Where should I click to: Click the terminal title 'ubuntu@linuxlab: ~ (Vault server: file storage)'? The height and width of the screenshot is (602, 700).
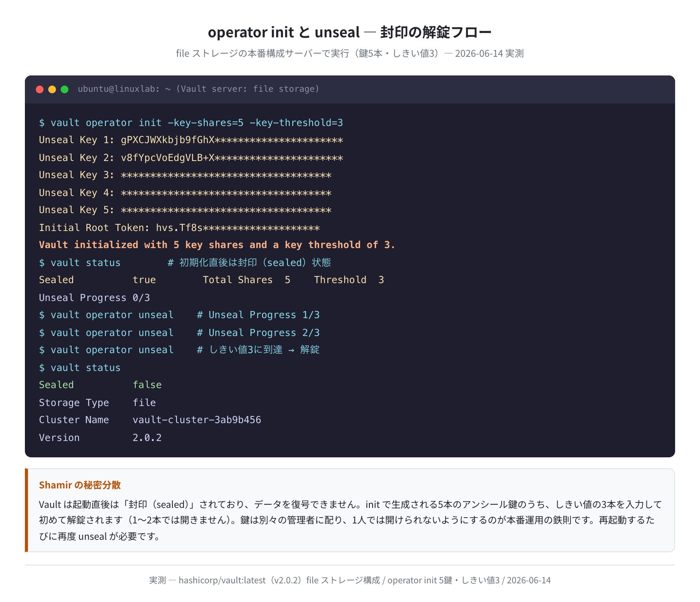198,89
